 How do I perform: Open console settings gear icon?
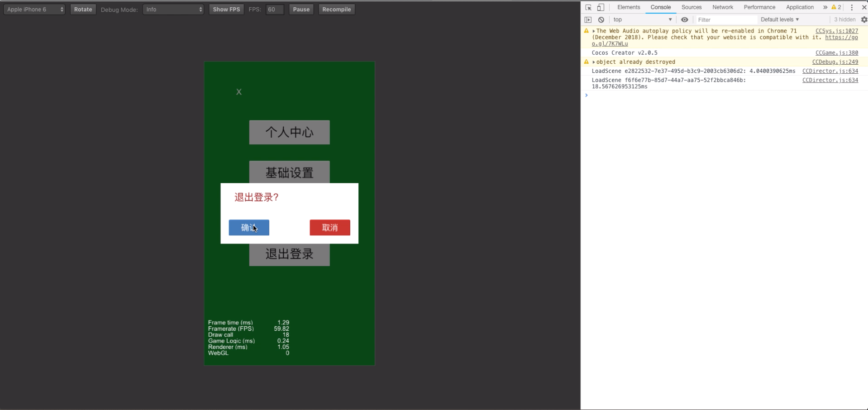coord(864,19)
